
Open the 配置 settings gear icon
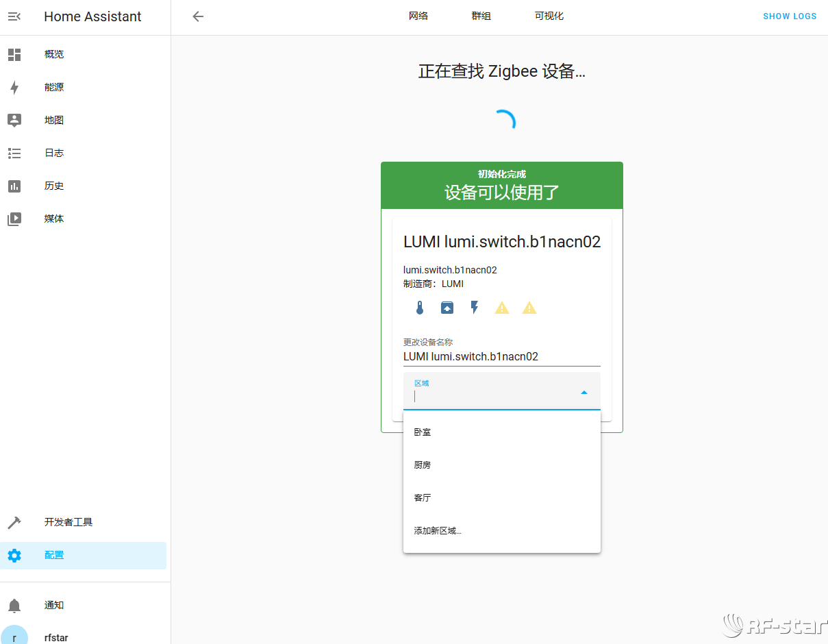(x=14, y=556)
